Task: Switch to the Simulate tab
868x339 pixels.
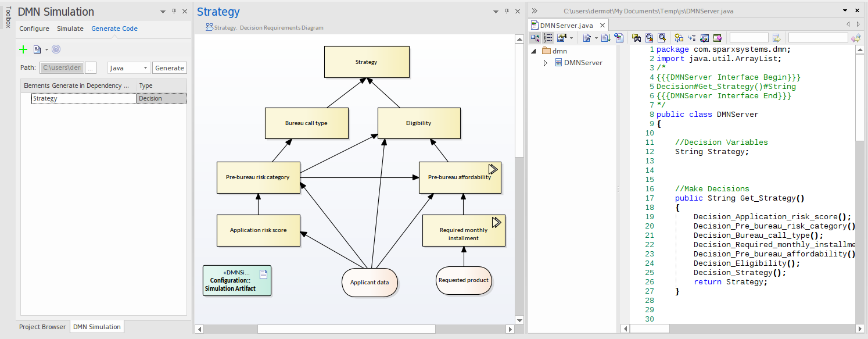Action: point(70,28)
